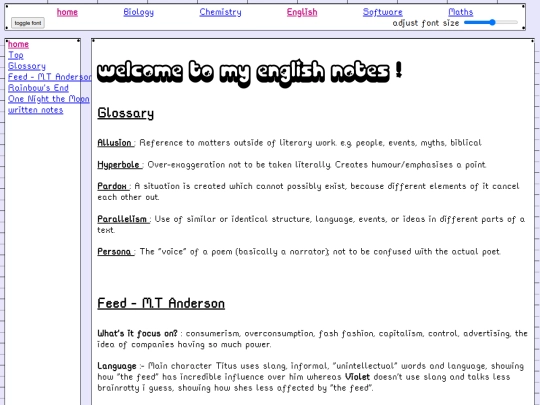This screenshot has height=405, width=540.
Task: Select the Allusion glossary term
Action: point(115,143)
